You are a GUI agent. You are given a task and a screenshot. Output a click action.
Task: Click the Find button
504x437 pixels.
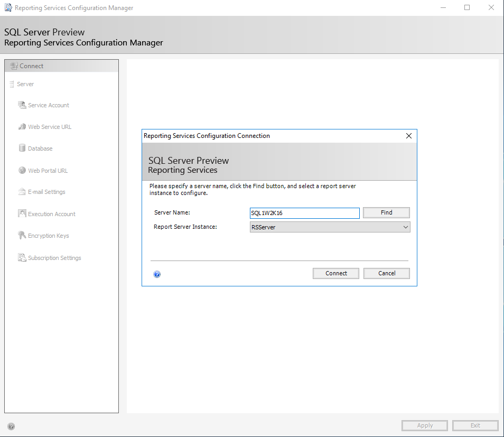[386, 212]
